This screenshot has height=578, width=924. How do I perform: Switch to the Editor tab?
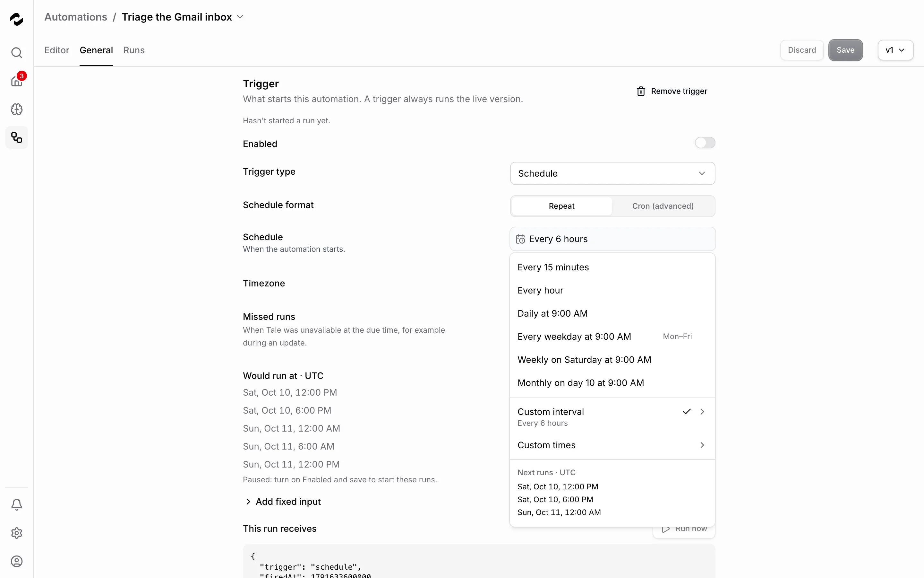point(56,50)
